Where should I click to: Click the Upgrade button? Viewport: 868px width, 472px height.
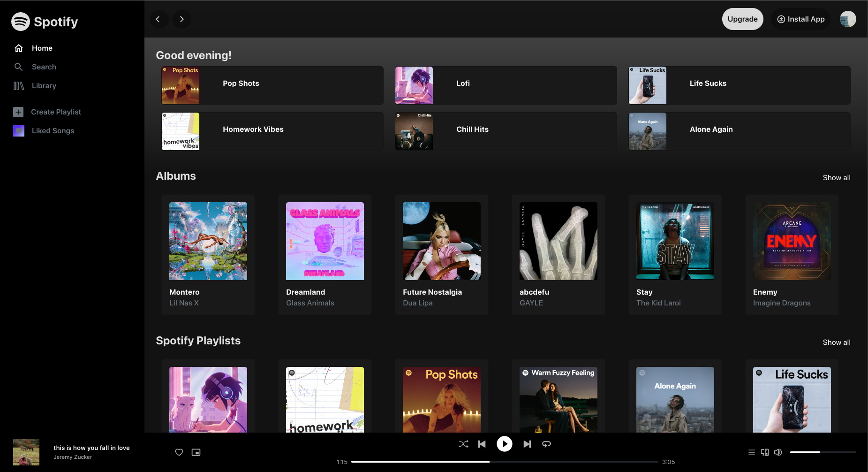[x=742, y=19]
